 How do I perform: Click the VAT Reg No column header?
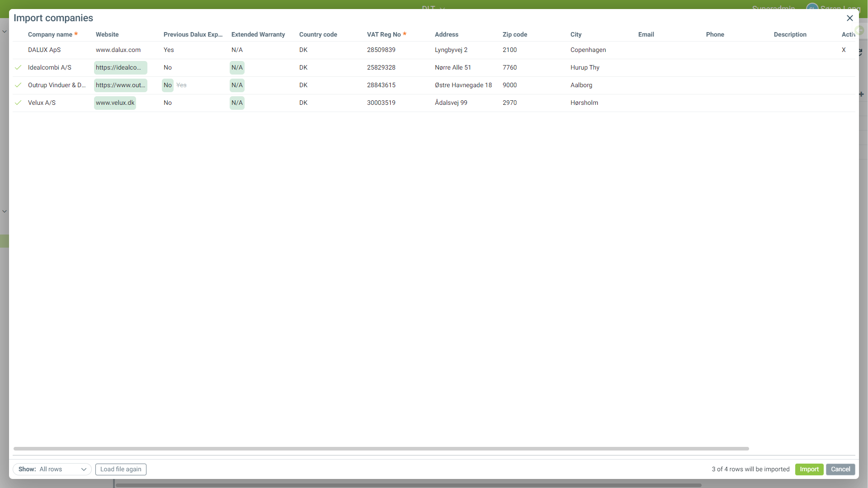pos(383,34)
